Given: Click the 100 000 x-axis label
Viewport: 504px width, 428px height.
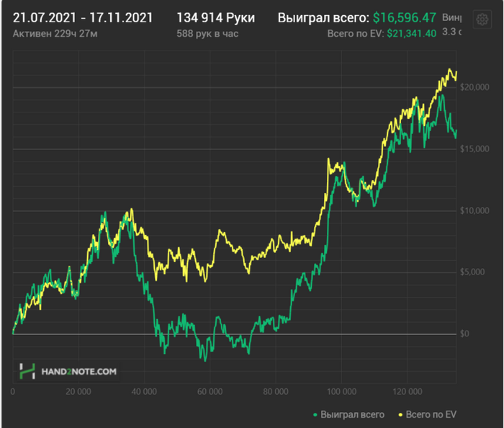Looking at the screenshot, I should coord(341,392).
